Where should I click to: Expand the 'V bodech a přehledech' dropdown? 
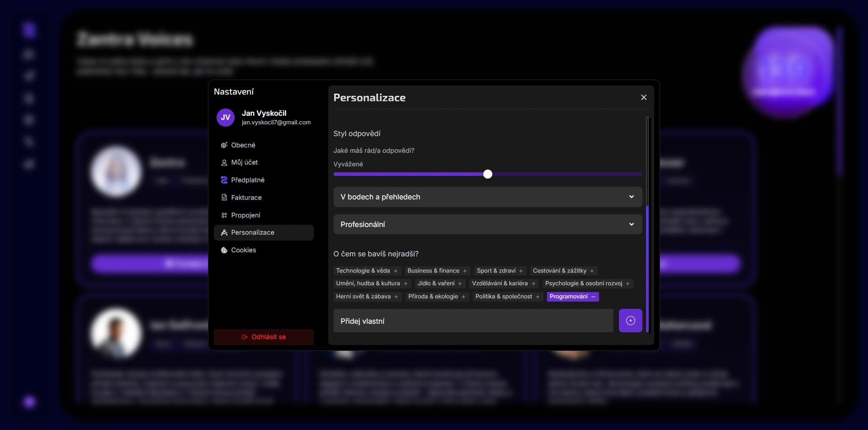coord(487,197)
